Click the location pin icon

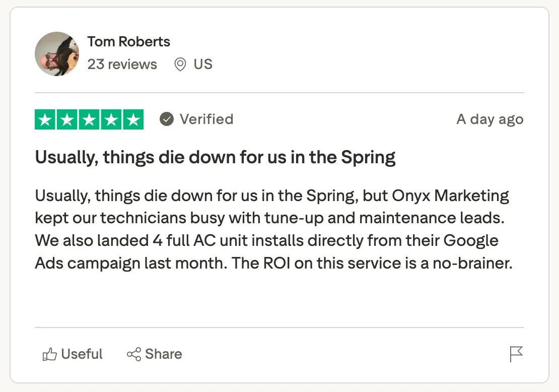[180, 64]
